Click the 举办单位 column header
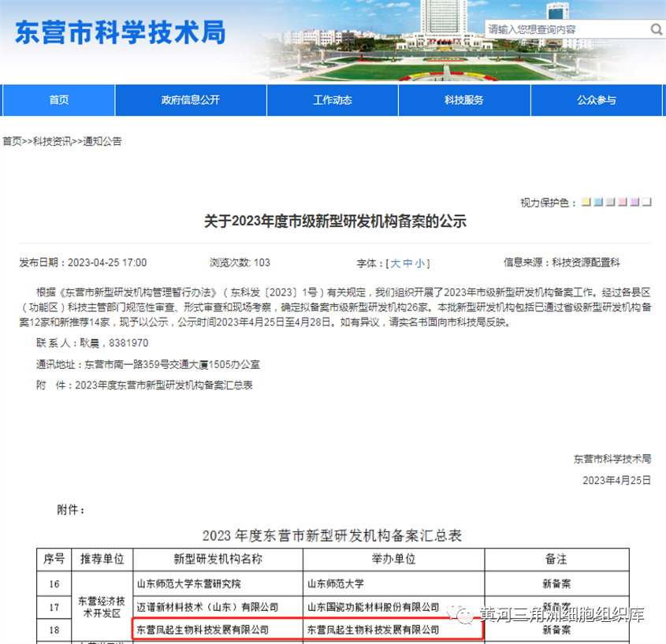Screen dimensions: 666x644 (394, 559)
